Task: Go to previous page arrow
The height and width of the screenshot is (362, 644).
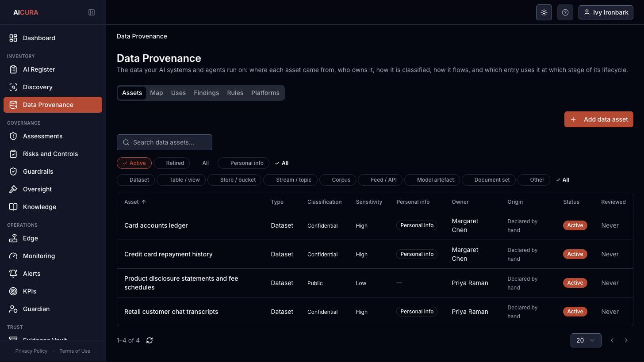Action: [612, 340]
